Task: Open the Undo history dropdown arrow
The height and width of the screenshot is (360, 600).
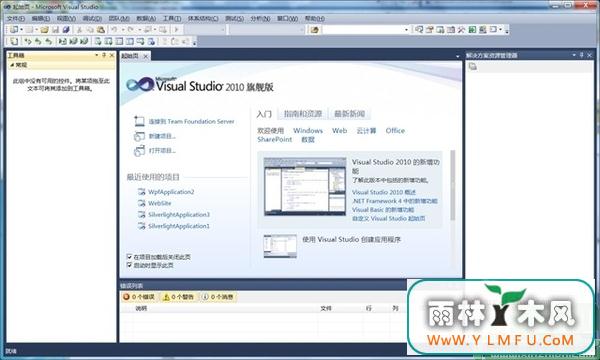Action: tap(123, 29)
